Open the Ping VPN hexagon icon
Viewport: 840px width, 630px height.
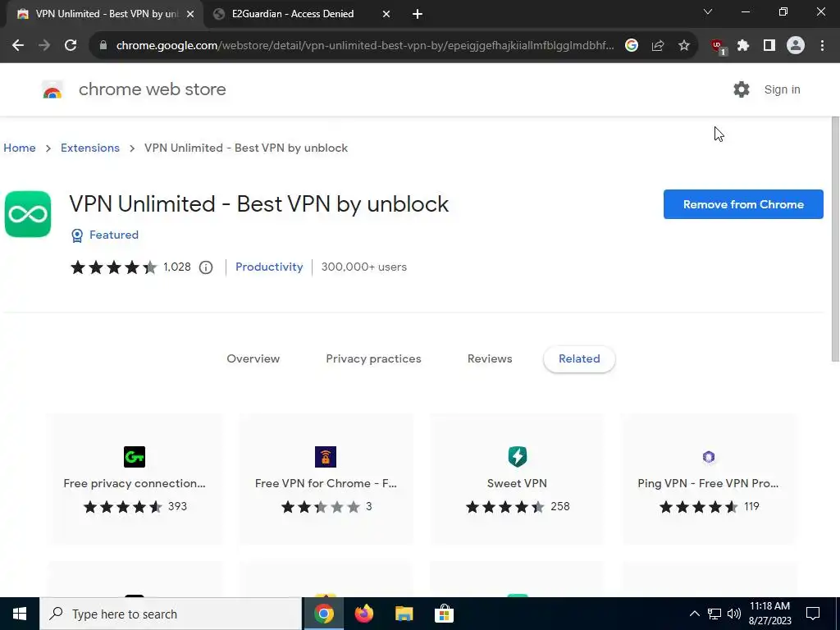coord(709,457)
